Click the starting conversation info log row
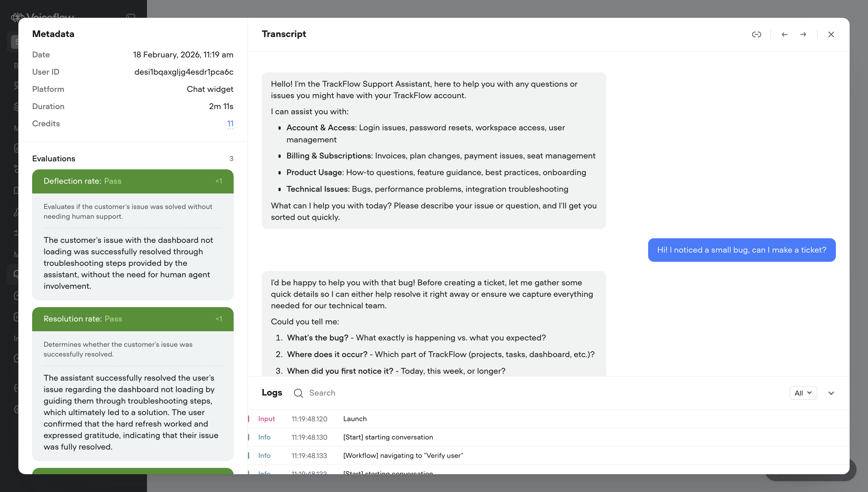Image resolution: width=868 pixels, height=492 pixels. pos(387,437)
